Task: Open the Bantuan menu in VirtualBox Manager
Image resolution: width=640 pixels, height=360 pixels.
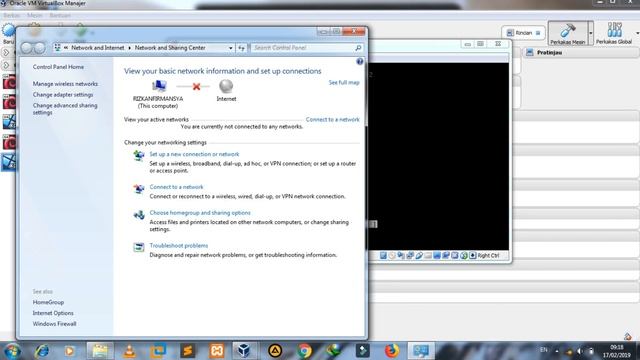Action: tap(60, 16)
